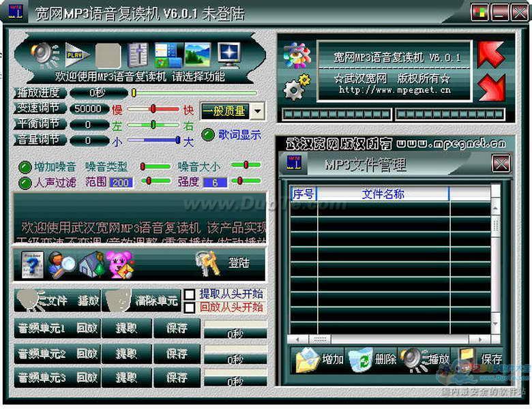Open the 一般质量 quality dropdown

coord(257,111)
